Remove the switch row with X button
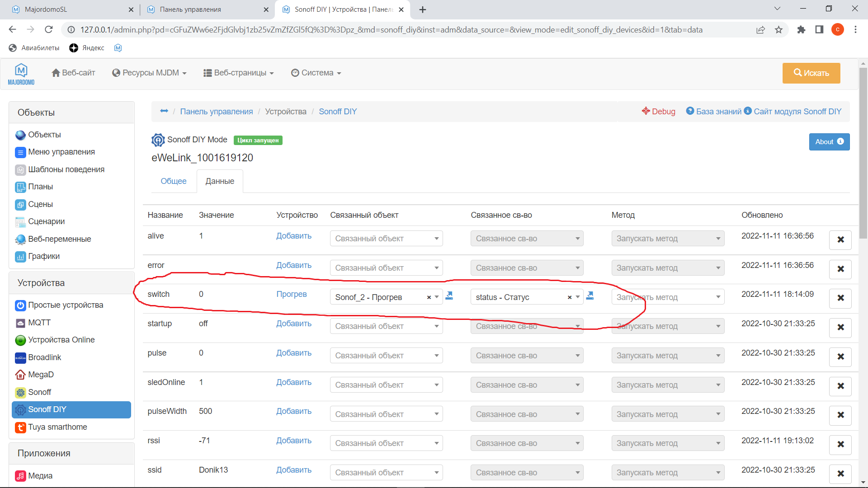868x488 pixels. point(840,298)
